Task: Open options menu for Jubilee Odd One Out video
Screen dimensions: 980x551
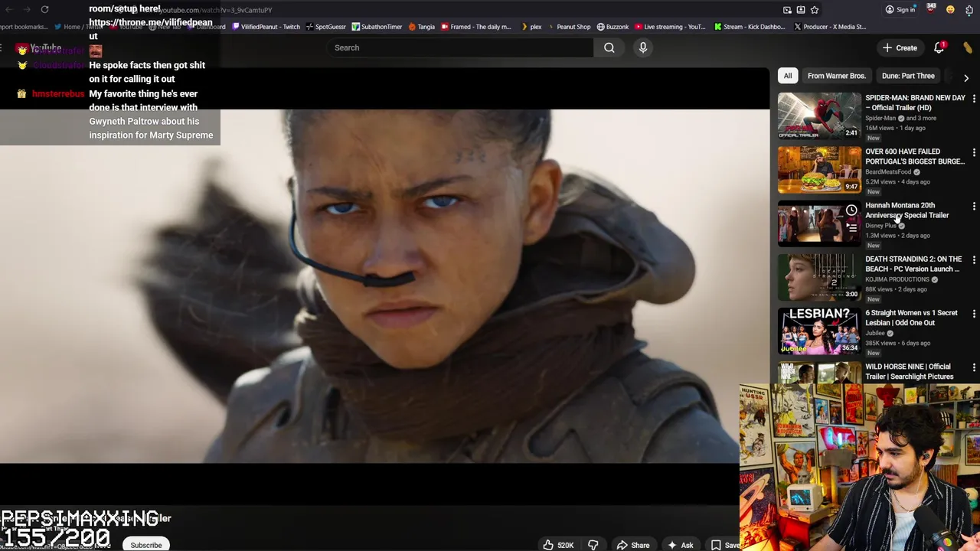Action: (x=974, y=314)
